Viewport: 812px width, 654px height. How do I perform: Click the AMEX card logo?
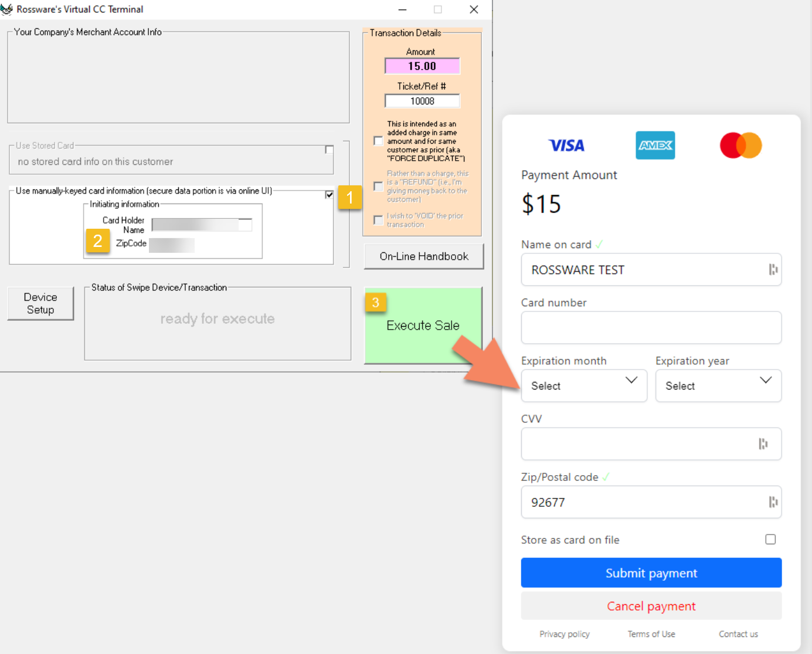click(655, 145)
